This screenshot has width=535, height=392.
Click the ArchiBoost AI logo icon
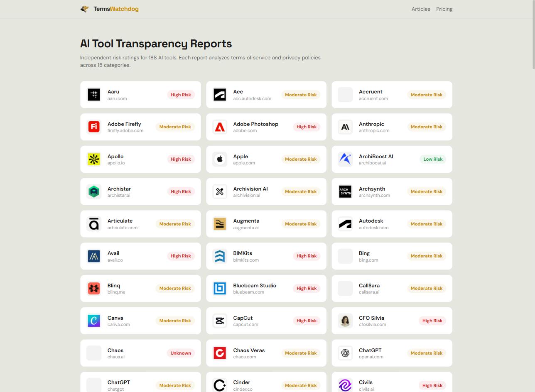pyautogui.click(x=345, y=159)
